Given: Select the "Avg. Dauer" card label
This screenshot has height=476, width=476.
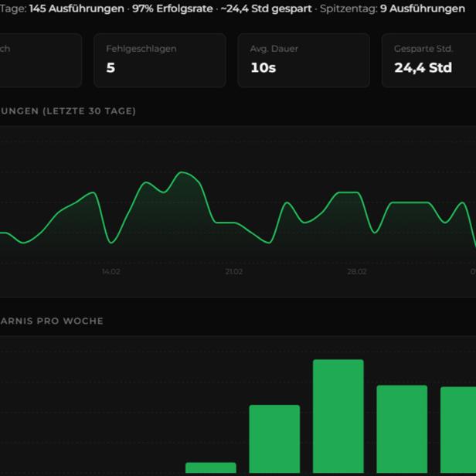Looking at the screenshot, I should click(x=274, y=49).
